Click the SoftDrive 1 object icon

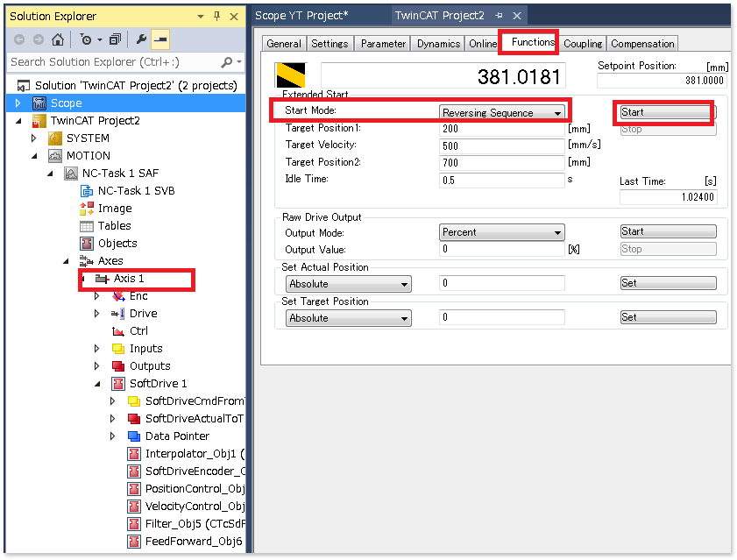(x=118, y=384)
